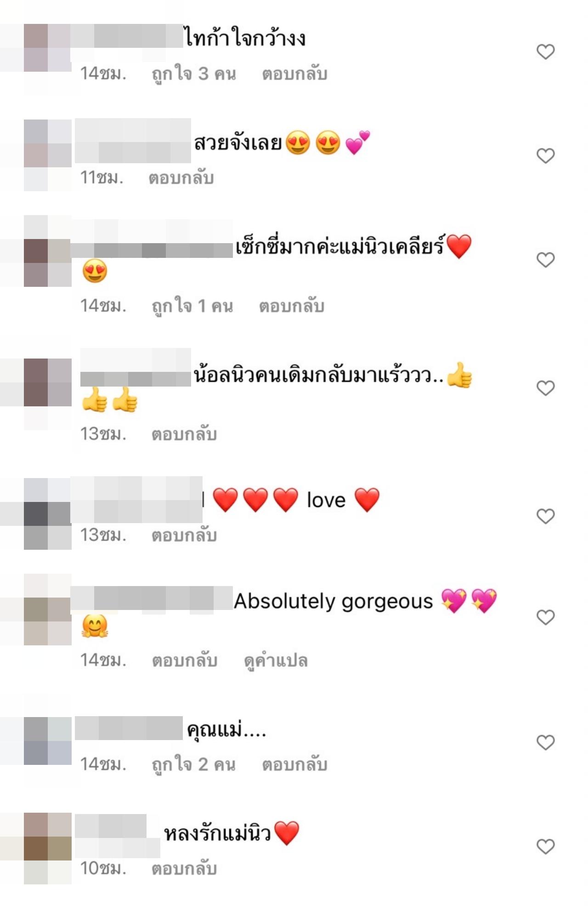Heart the หลงรักแม่นิว comment

546,846
